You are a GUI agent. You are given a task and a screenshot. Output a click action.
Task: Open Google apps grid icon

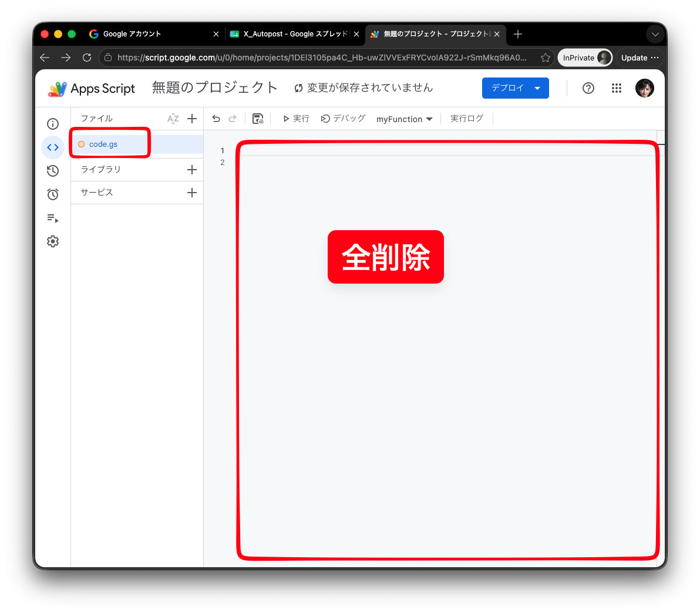click(617, 89)
